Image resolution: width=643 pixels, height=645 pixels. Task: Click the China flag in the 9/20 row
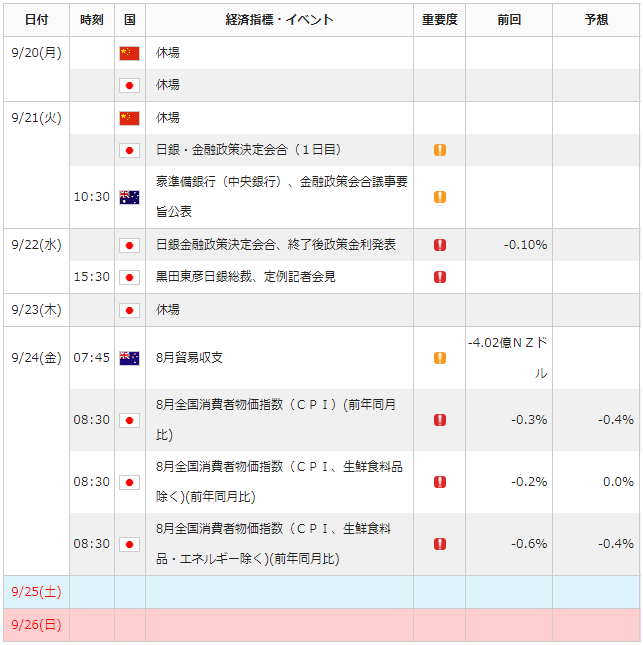[129, 53]
